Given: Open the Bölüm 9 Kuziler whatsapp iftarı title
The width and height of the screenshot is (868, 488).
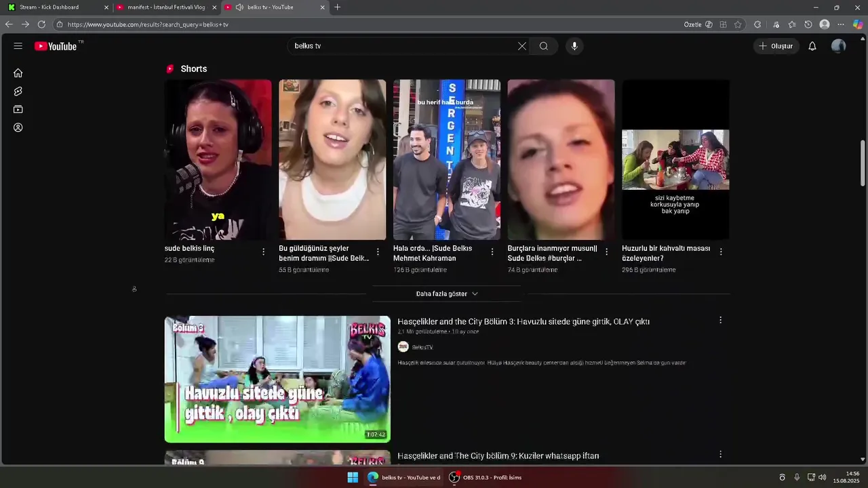Looking at the screenshot, I should click(x=498, y=456).
